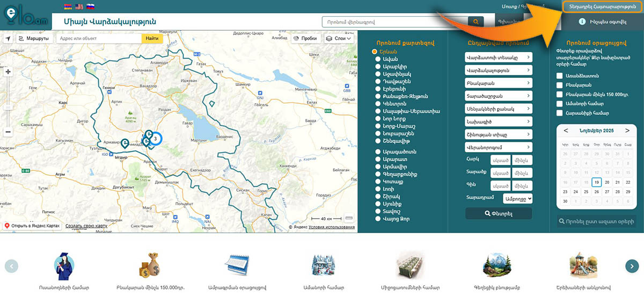Image resolution: width=644 pixels, height=303 pixels.
Task: Open the Ամբողջը select dropdown
Action: (518, 198)
